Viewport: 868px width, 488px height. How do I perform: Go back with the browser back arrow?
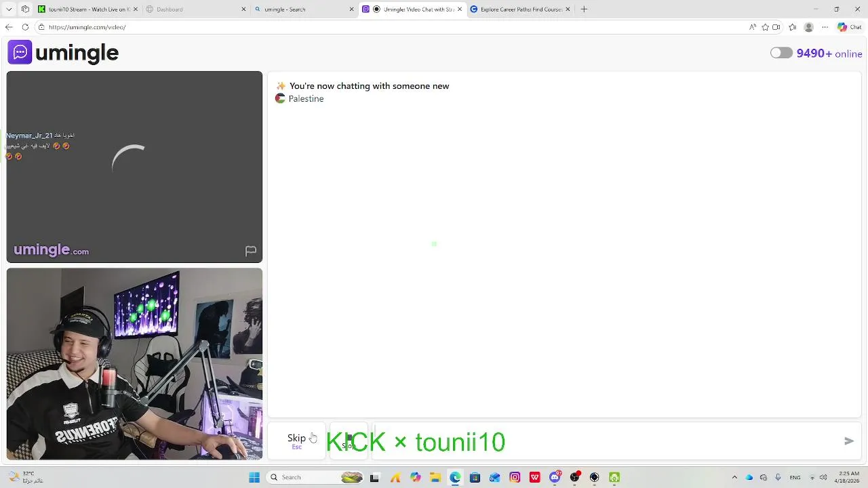(x=9, y=27)
